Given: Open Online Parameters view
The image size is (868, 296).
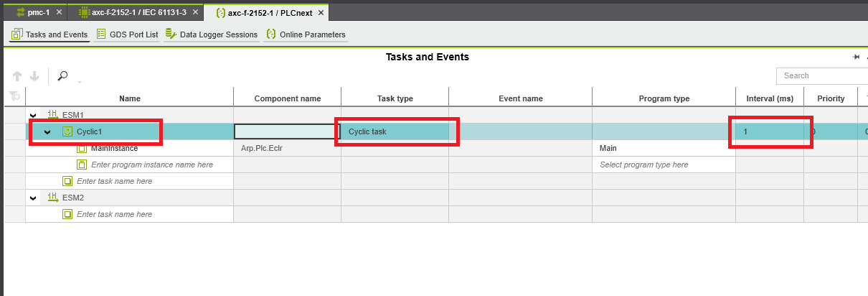Looking at the screenshot, I should pos(306,34).
